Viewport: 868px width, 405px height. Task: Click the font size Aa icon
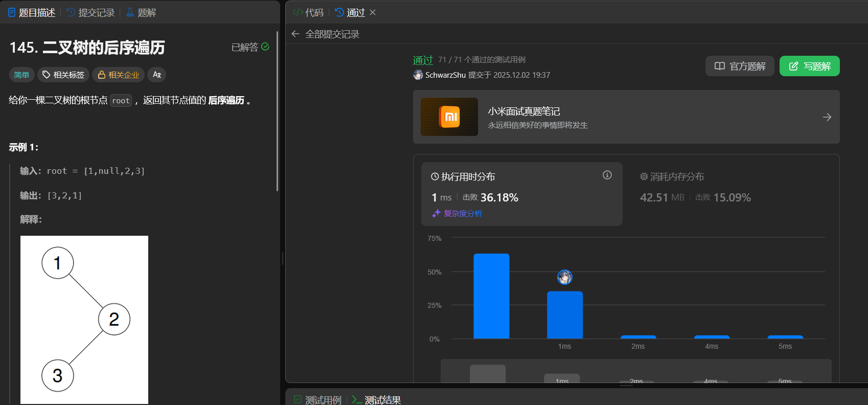[157, 75]
